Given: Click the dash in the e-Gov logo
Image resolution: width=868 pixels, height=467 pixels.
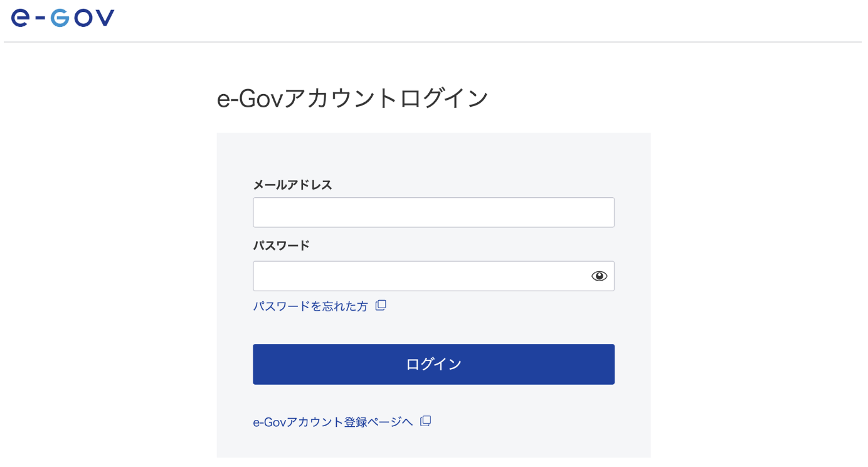Looking at the screenshot, I should click(39, 19).
